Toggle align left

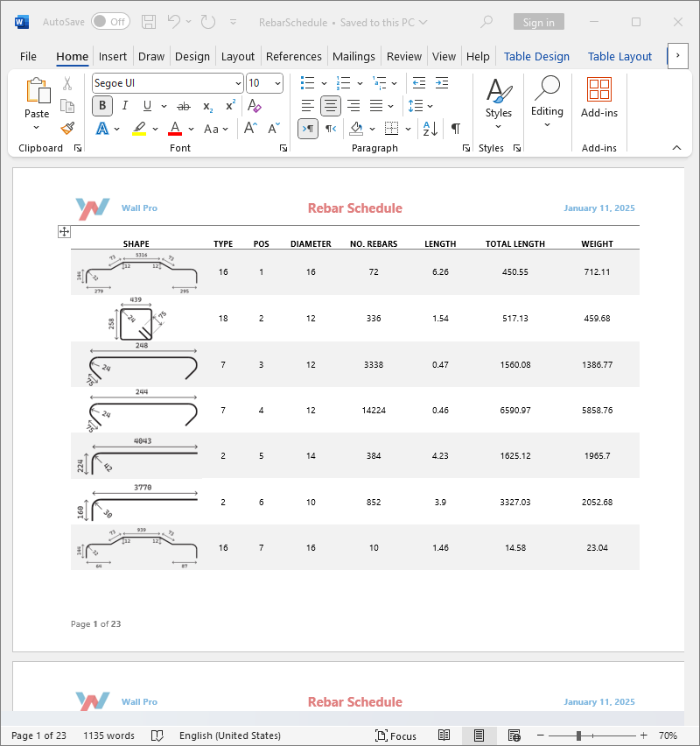tap(308, 106)
